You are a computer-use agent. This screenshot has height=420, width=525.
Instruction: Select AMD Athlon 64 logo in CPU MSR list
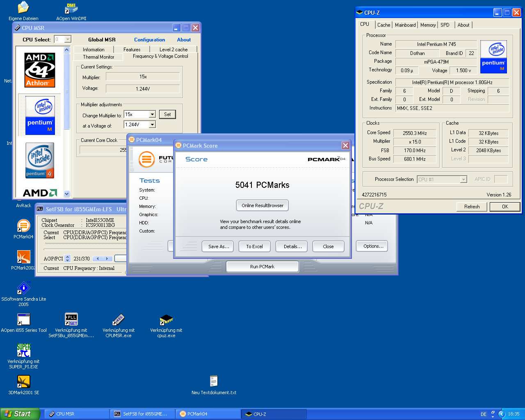coord(40,70)
